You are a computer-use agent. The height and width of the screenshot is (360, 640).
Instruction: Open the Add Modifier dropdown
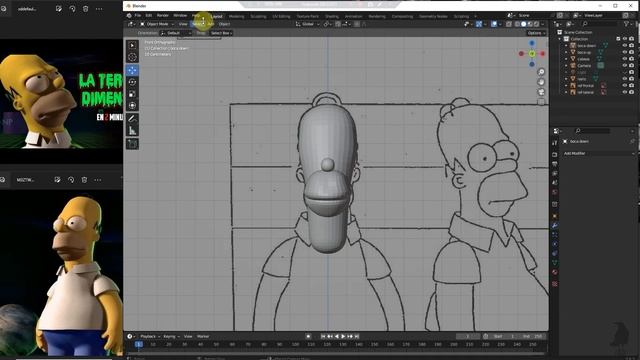[x=598, y=153]
